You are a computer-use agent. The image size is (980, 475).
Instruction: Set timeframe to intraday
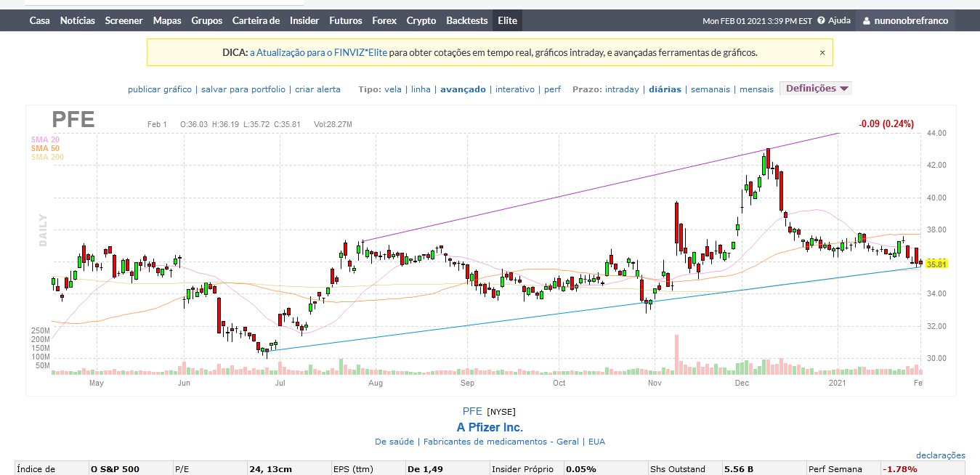tap(622, 89)
